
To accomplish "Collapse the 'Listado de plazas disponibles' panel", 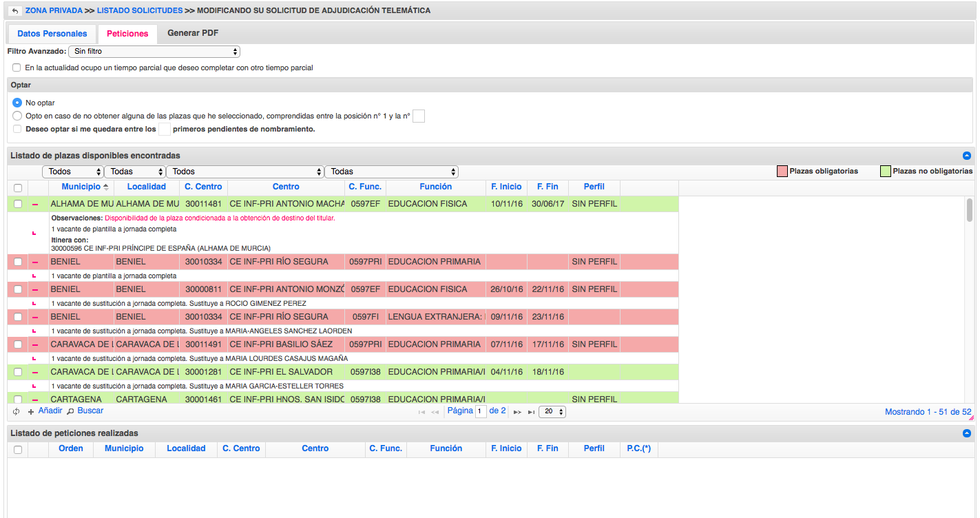I will [966, 156].
